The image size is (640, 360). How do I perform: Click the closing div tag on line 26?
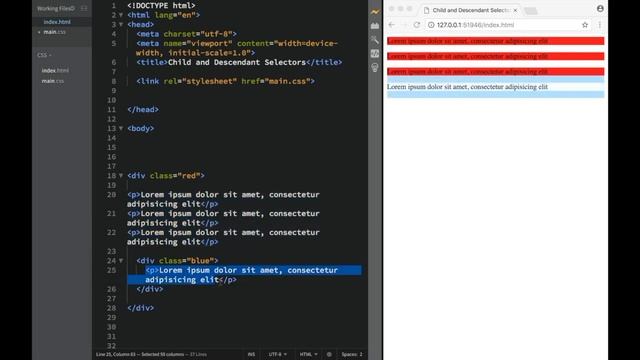pyautogui.click(x=150, y=289)
